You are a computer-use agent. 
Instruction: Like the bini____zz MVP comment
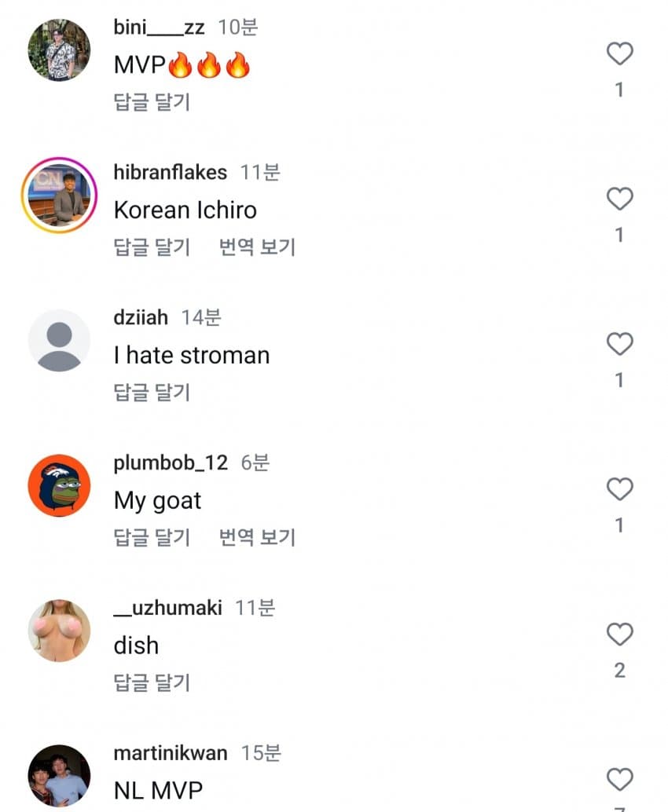pos(619,54)
